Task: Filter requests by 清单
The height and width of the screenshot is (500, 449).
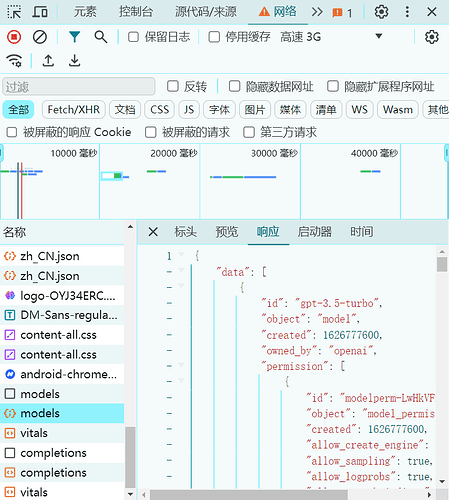Action: (326, 110)
